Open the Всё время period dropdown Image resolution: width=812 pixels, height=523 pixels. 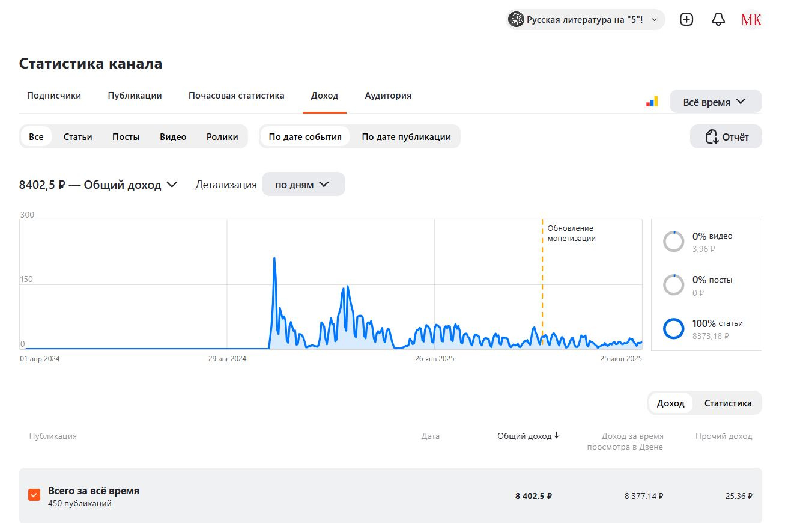click(x=715, y=102)
